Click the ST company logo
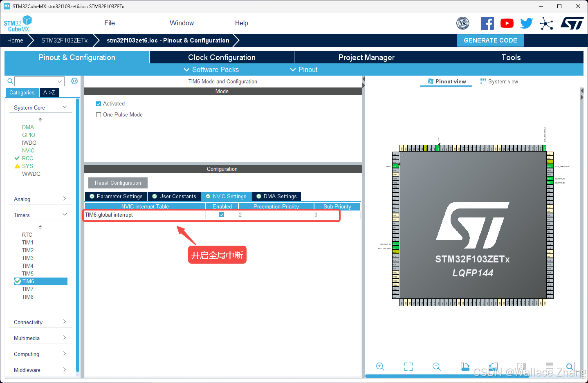The image size is (588, 383). 572,23
